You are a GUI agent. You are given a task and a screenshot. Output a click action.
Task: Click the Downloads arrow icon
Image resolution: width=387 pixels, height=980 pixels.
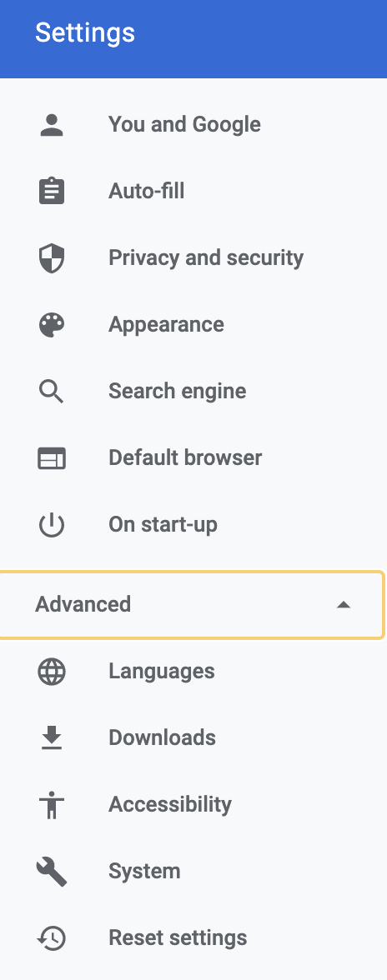(x=52, y=737)
